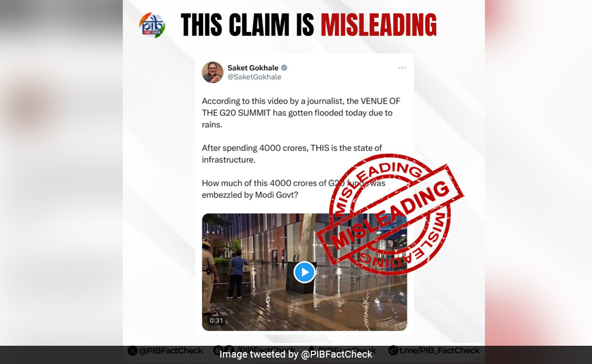Open the t.me/PIB_FactCheck link
Screen dimensions: 592x364
439,351
